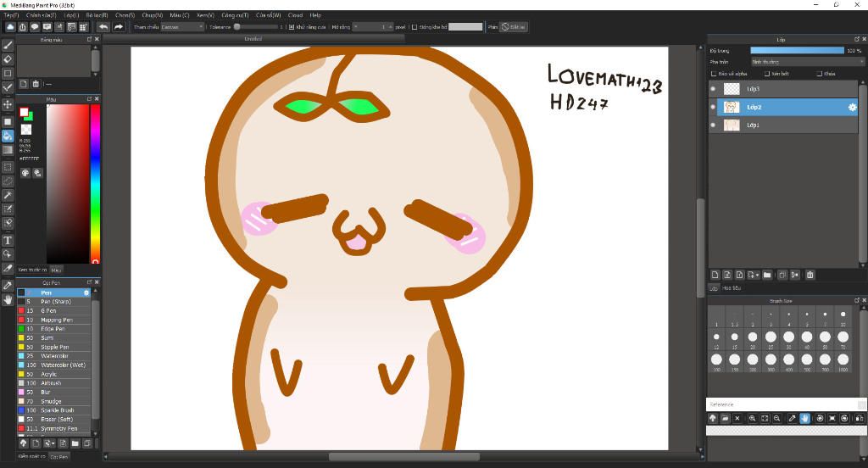Delete a palette color with trash icon
Image resolution: width=868 pixels, height=468 pixels.
36,84
